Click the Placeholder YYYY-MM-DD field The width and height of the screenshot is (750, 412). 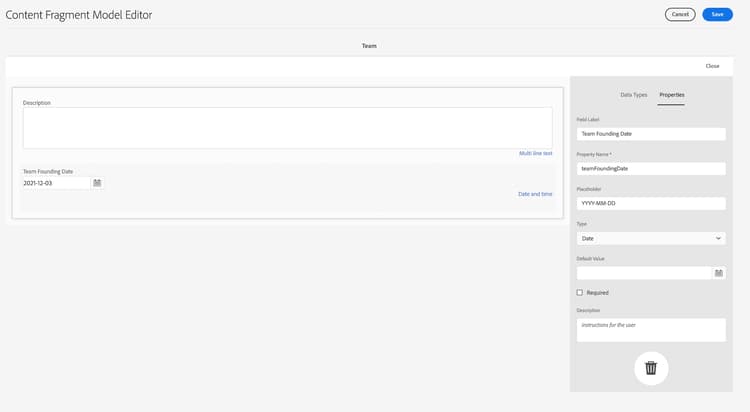(651, 203)
